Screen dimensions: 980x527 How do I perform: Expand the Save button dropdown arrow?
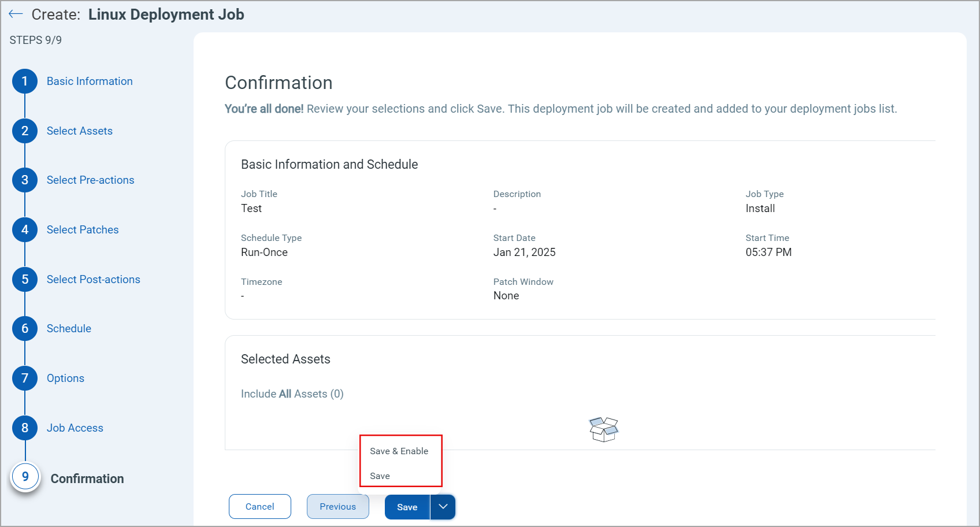pyautogui.click(x=443, y=507)
